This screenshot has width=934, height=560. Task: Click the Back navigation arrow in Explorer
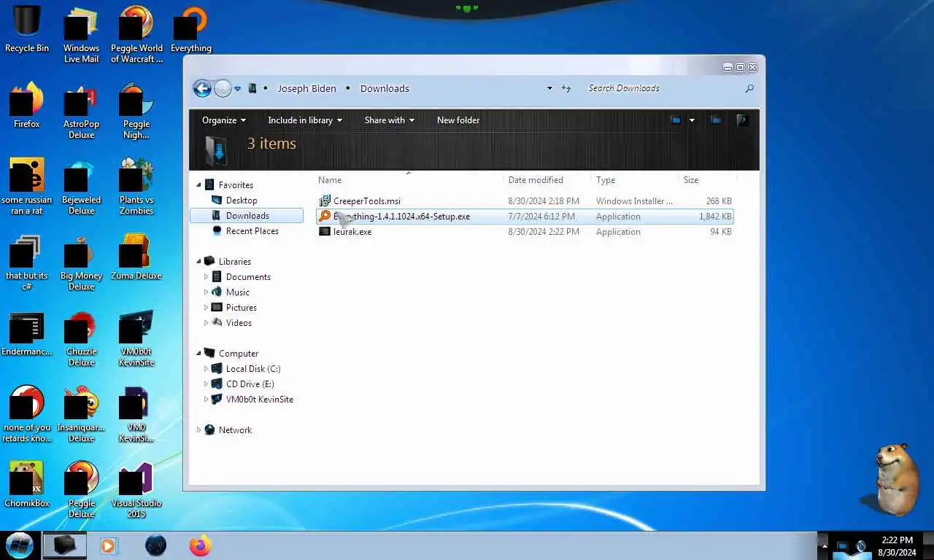coord(202,88)
